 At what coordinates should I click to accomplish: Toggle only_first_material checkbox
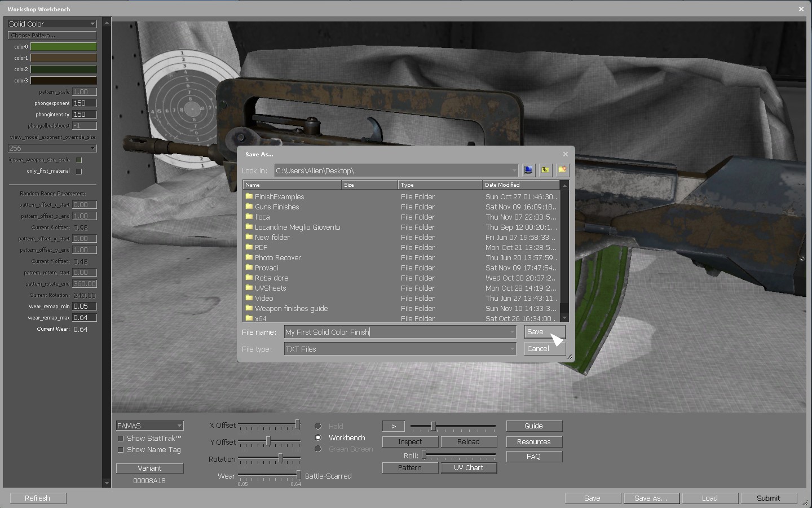tap(79, 171)
